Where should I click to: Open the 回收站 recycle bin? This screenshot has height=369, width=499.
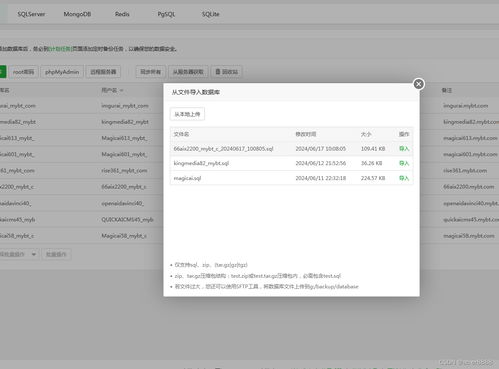coord(227,72)
